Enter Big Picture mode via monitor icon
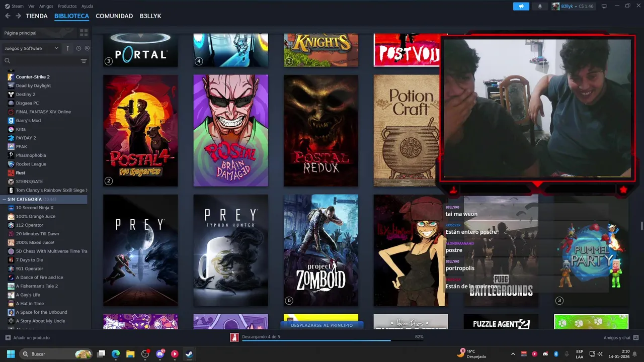This screenshot has width=644, height=362. point(604,6)
